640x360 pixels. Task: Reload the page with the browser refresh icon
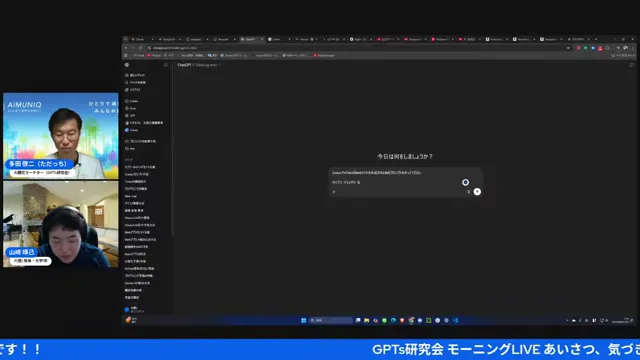140,48
